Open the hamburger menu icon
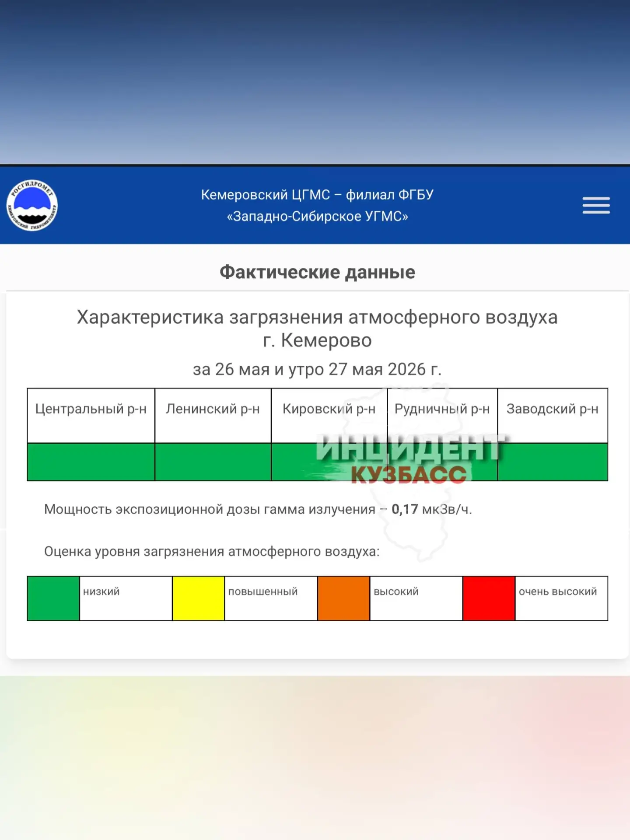The width and height of the screenshot is (630, 840). coord(596,205)
